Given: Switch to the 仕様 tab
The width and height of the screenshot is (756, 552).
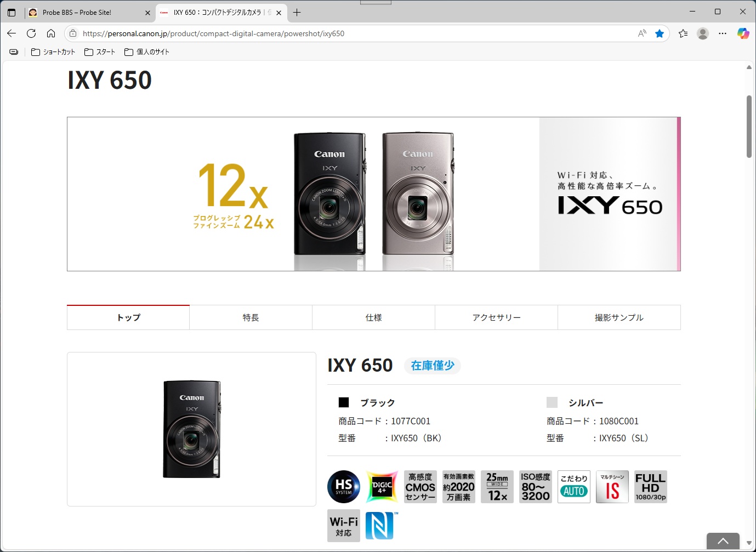Looking at the screenshot, I should coord(374,317).
